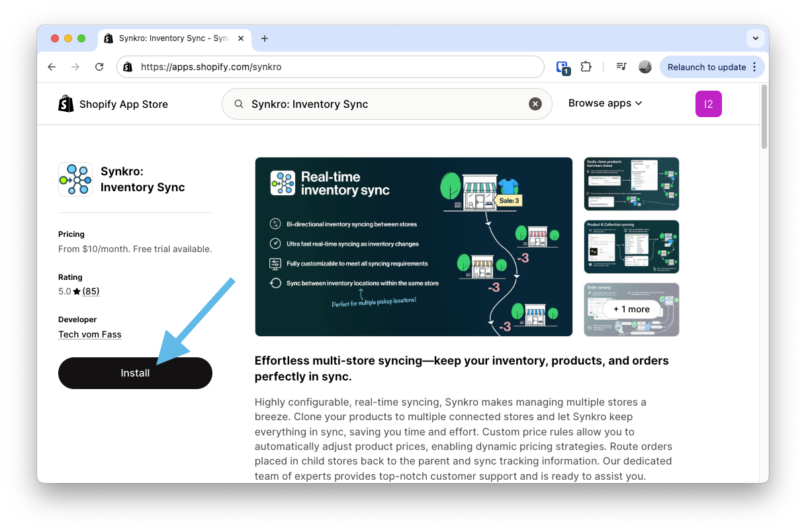Open a new browser tab
The image size is (806, 532).
265,38
